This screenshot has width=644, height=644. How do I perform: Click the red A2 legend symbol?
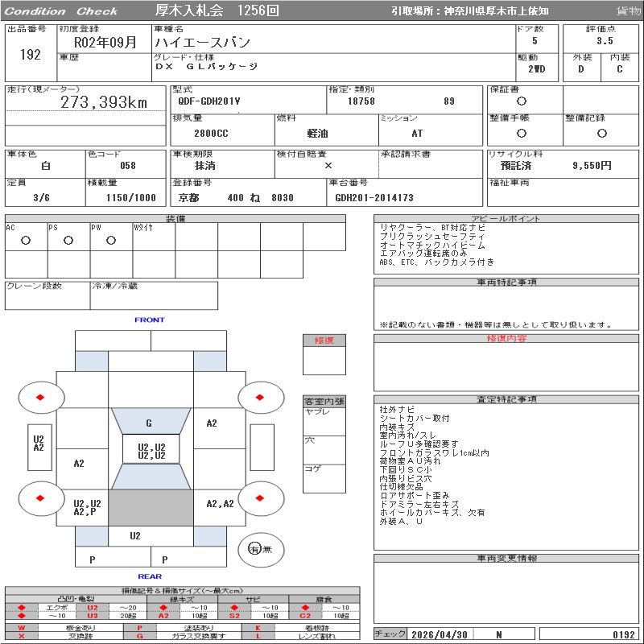pos(163,615)
